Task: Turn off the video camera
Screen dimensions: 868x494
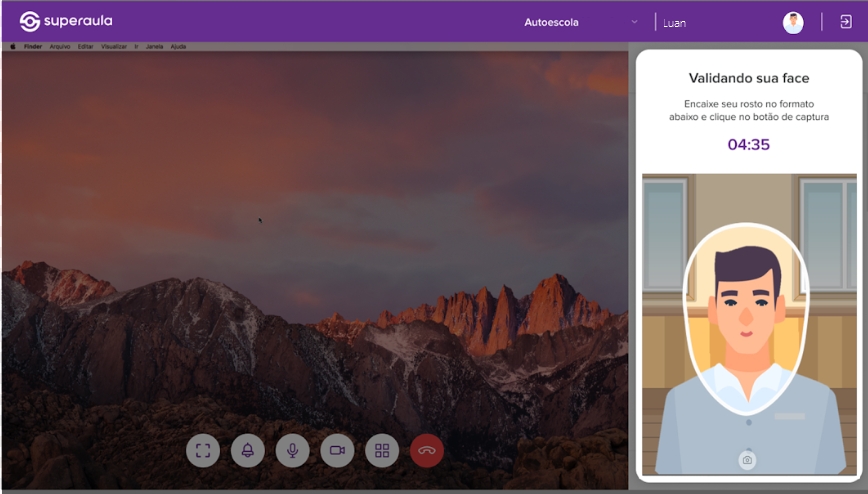Action: 337,450
